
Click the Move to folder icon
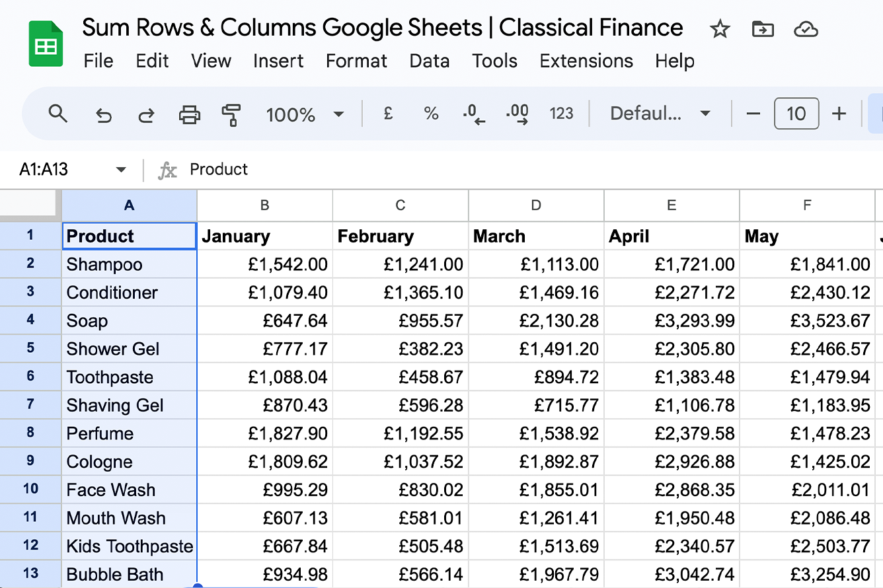coord(763,29)
